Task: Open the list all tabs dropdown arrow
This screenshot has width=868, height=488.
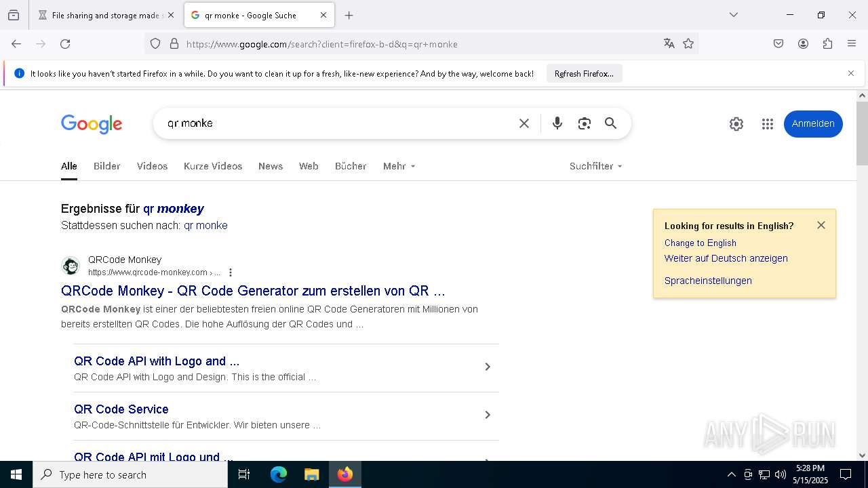Action: click(734, 15)
